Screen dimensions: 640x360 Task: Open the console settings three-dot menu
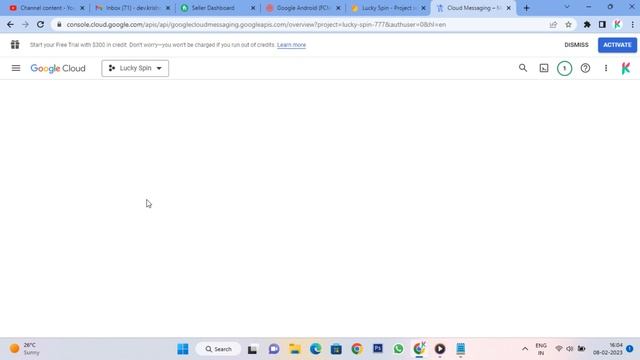tap(606, 68)
